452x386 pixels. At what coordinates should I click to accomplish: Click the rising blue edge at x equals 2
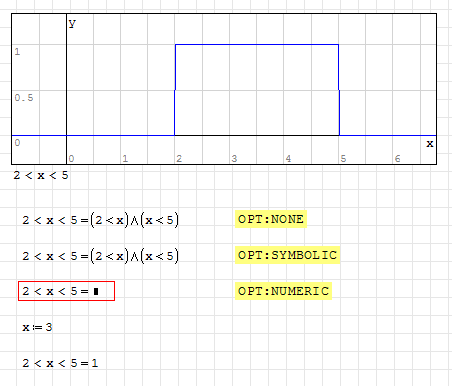point(175,90)
